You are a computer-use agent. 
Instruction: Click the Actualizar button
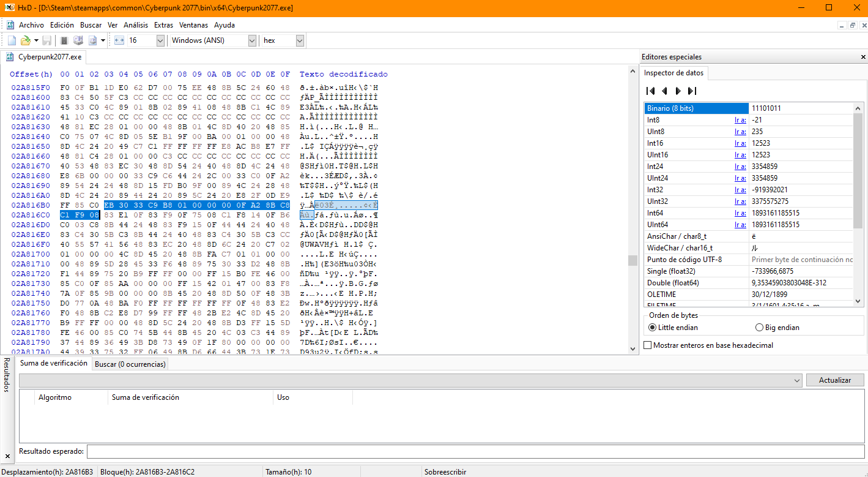[x=835, y=380]
